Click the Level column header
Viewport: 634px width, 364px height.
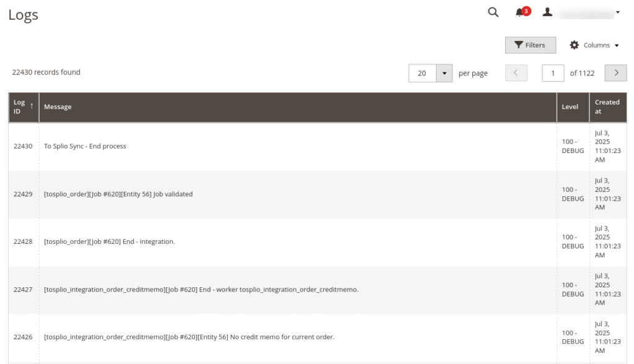[x=570, y=106]
